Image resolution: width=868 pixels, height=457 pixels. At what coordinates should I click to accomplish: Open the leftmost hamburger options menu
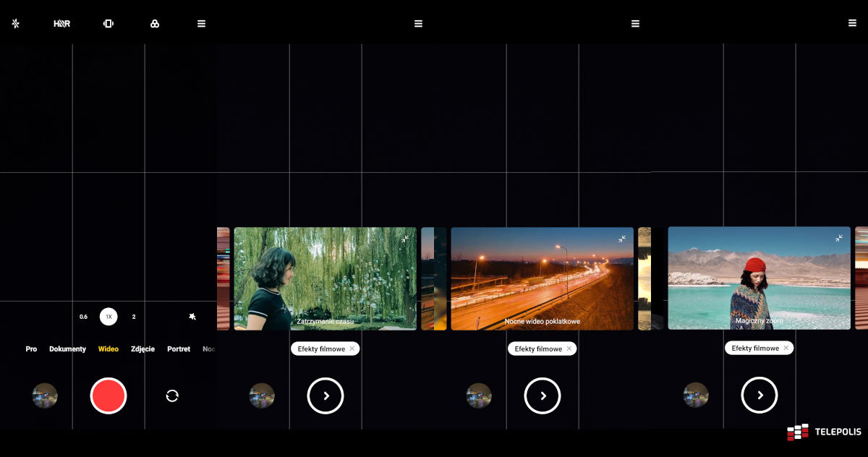(x=200, y=22)
